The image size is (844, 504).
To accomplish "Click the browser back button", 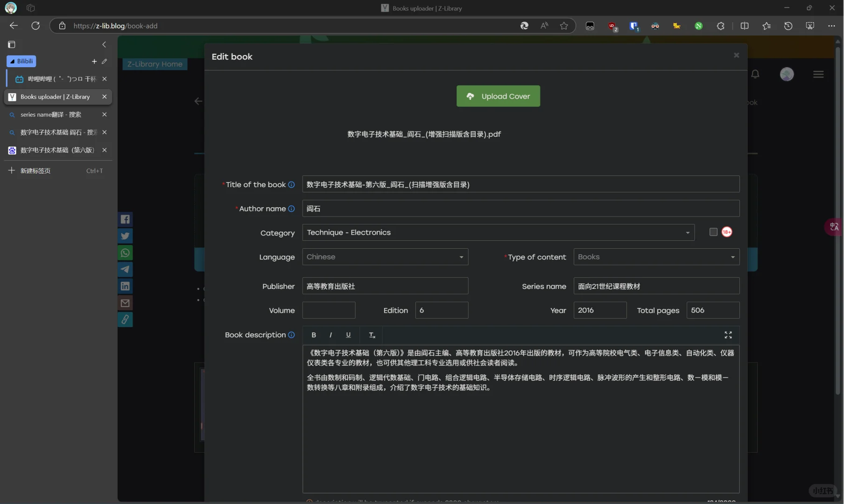I will [x=14, y=26].
